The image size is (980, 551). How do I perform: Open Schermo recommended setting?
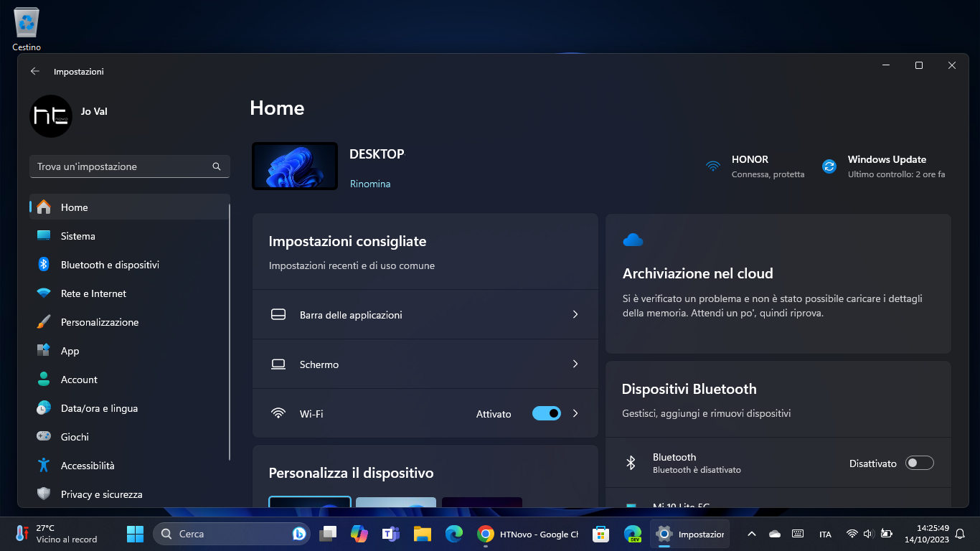(x=425, y=364)
